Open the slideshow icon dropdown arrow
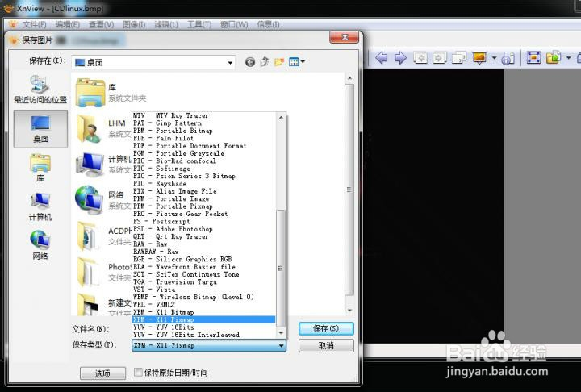The height and width of the screenshot is (392, 581). click(494, 58)
